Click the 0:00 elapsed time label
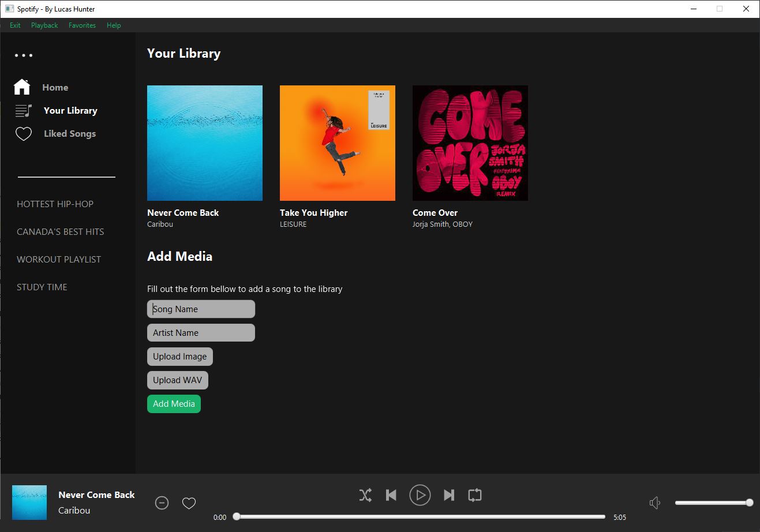This screenshot has width=760, height=532. [220, 518]
